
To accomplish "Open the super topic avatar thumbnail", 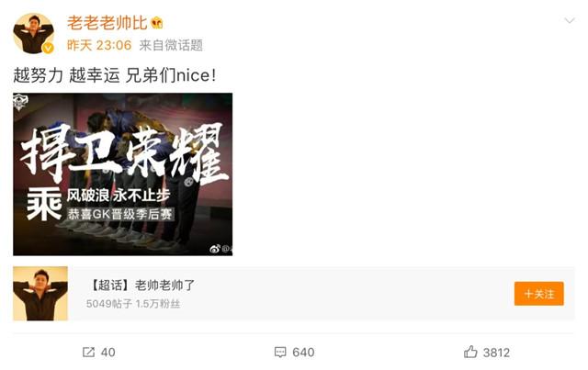I will pyautogui.click(x=40, y=294).
